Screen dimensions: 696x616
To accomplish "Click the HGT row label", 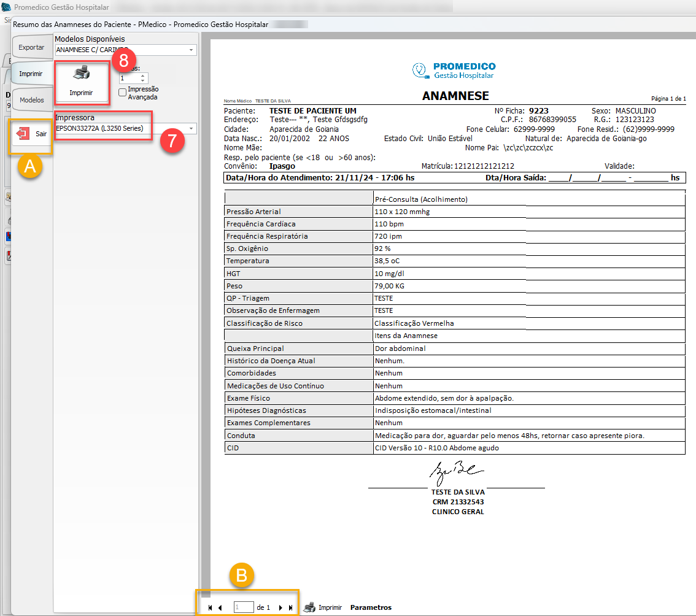I will click(233, 274).
